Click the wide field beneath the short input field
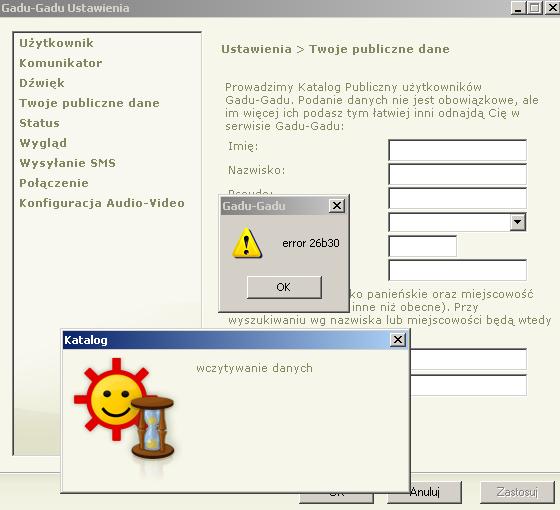 458,270
